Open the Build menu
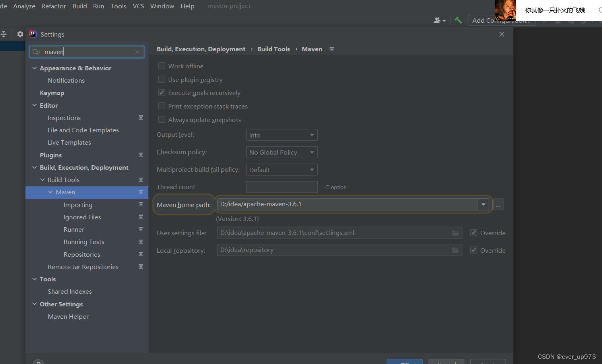The width and height of the screenshot is (602, 364). click(x=80, y=6)
